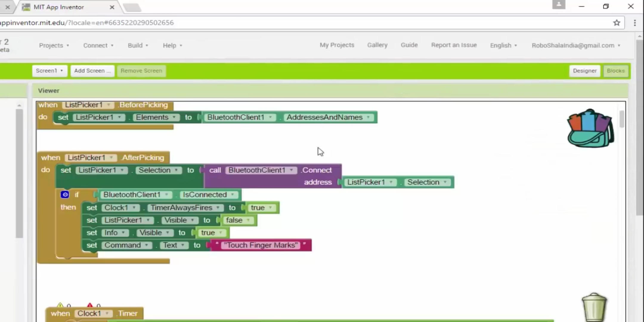This screenshot has height=322, width=644.
Task: Open Visible dropdown on ListPicker1 setter
Action: 179,220
